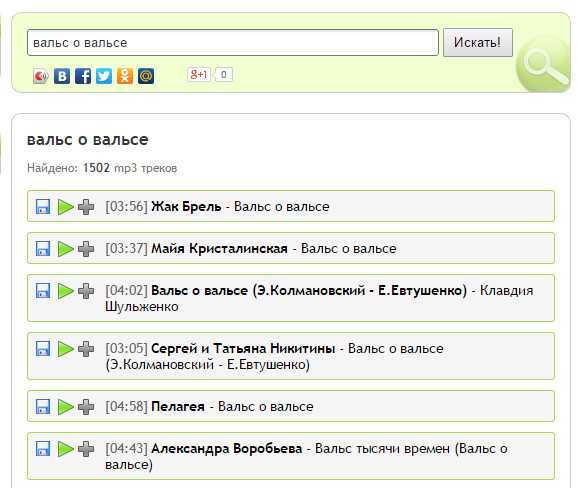
Task: Share via Mail.ru icon
Action: 146,76
